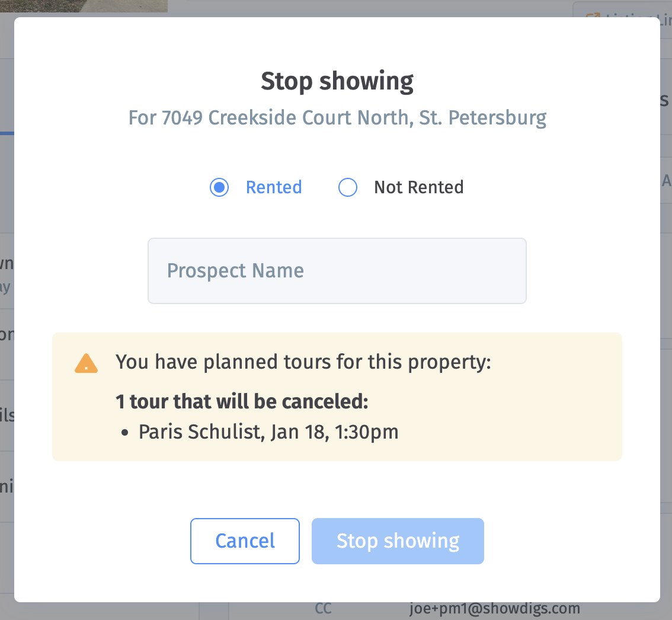Click the "Not Rented" label text

click(418, 187)
